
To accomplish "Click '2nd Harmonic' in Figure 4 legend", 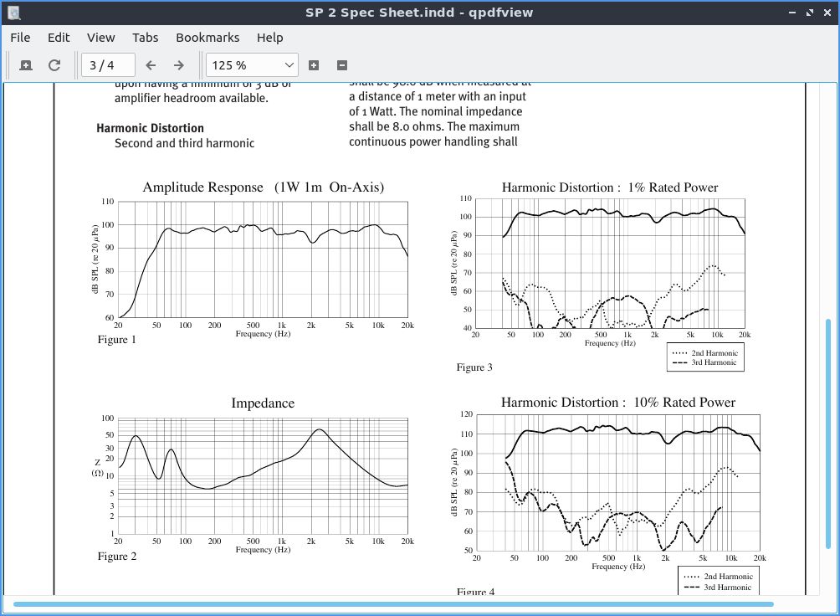I will [x=729, y=577].
